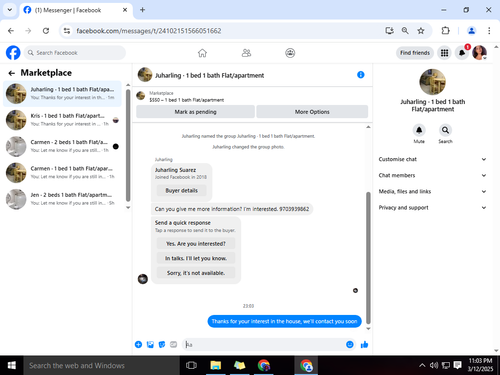500x375 pixels.
Task: Go to the Home feed icon
Action: (x=202, y=53)
